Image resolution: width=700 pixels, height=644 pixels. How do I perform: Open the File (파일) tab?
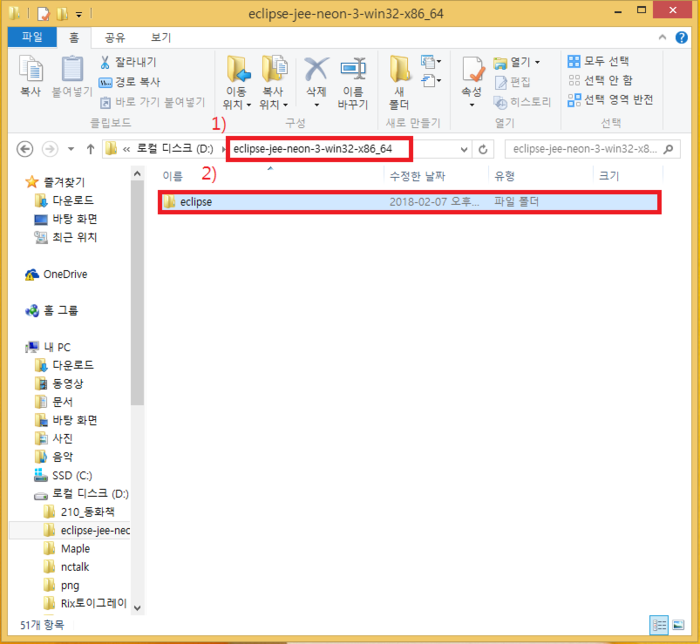coord(32,37)
